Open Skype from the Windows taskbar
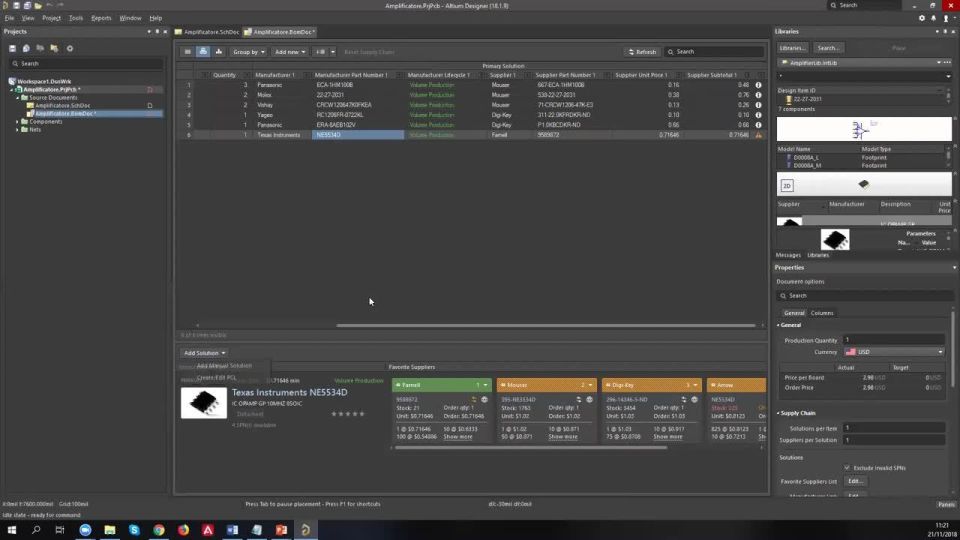 [x=134, y=530]
